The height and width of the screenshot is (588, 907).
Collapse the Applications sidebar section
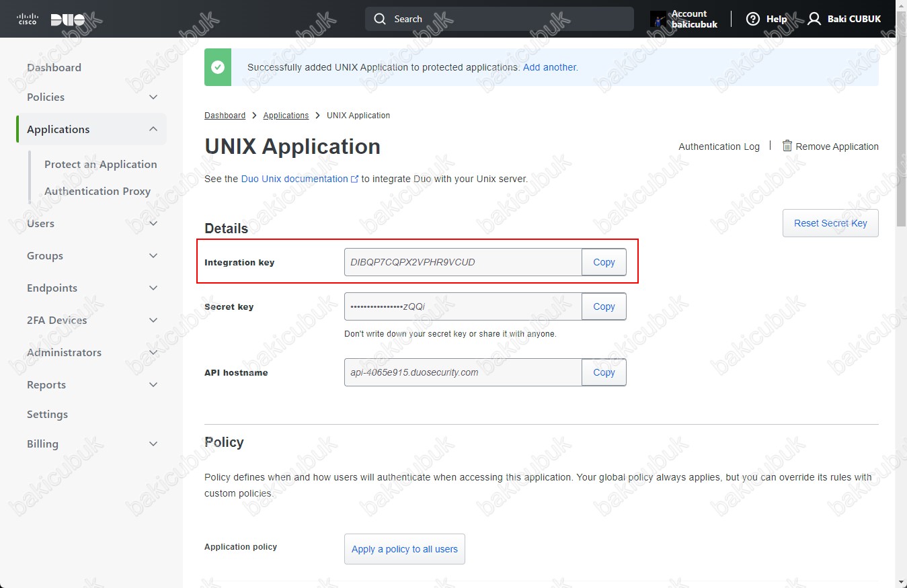click(x=153, y=129)
